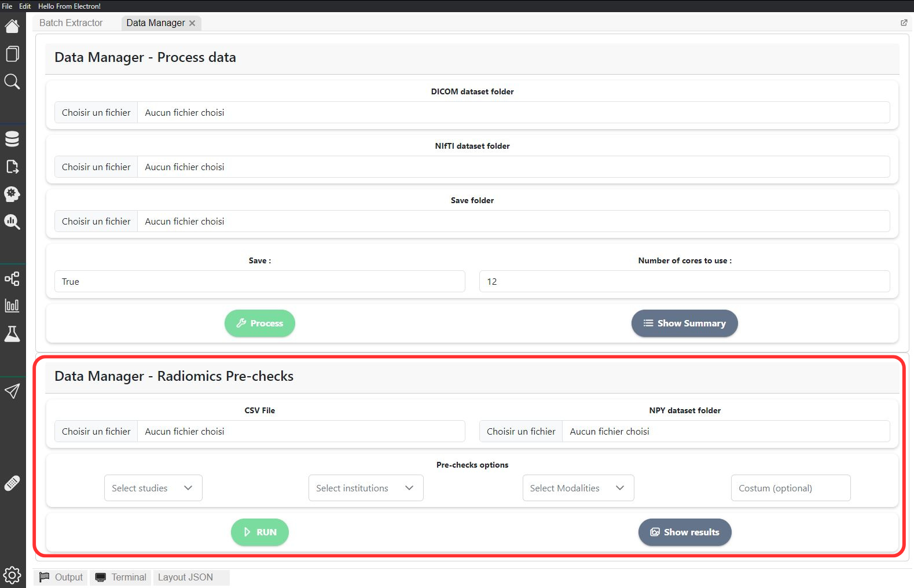Open the database icon in sidebar

pyautogui.click(x=12, y=139)
